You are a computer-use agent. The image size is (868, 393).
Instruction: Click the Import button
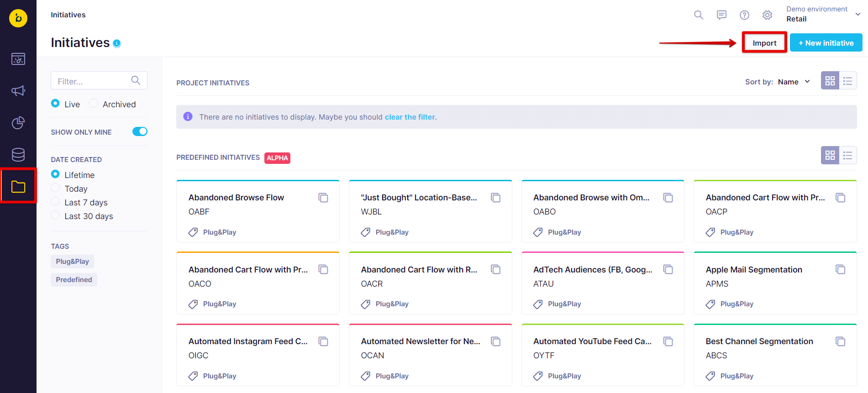pyautogui.click(x=764, y=43)
